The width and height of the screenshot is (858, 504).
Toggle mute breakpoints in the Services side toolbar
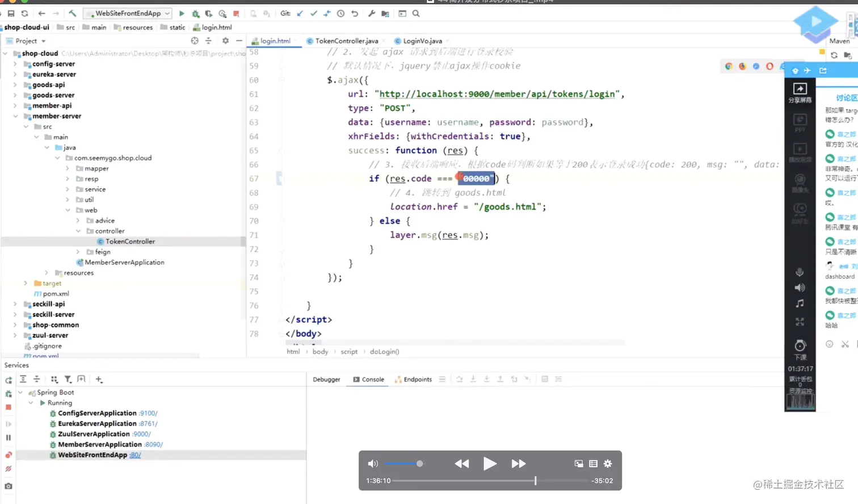pos(9,469)
